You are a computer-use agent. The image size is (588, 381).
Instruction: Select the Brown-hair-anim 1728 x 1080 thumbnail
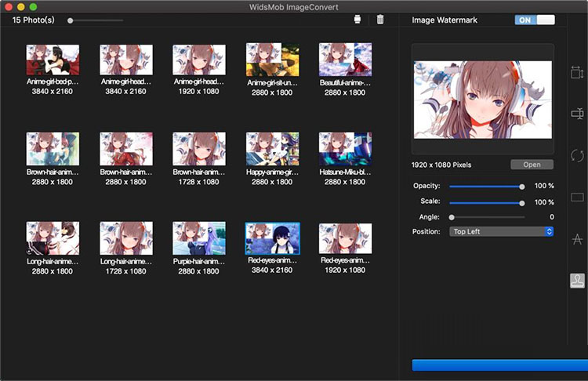pyautogui.click(x=199, y=148)
